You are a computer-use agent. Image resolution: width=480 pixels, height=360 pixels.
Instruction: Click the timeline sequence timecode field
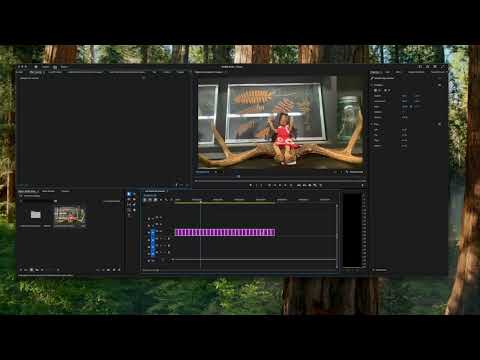point(151,195)
